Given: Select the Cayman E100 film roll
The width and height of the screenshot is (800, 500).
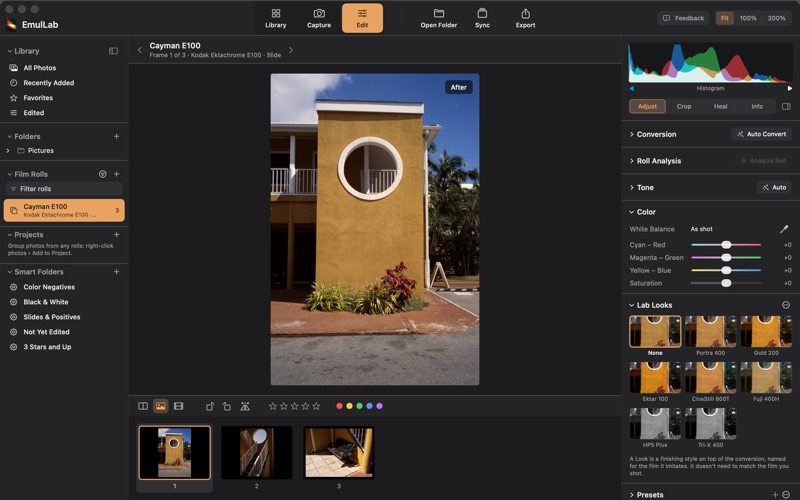Looking at the screenshot, I should pos(64,210).
